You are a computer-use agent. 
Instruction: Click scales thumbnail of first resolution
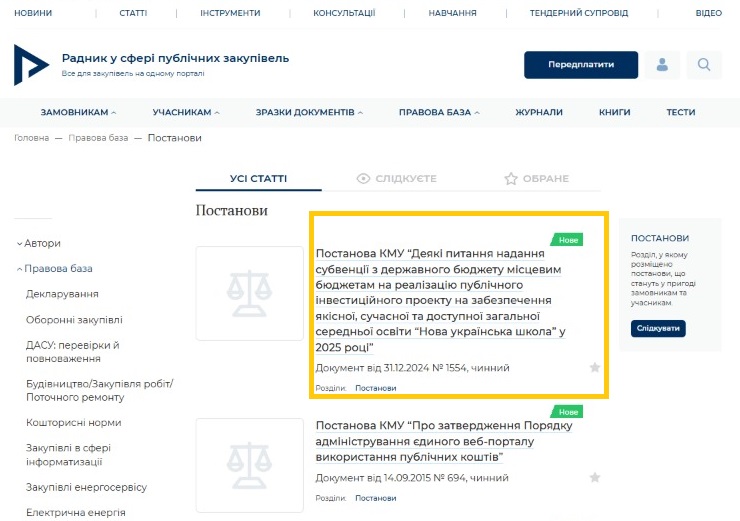click(x=249, y=293)
